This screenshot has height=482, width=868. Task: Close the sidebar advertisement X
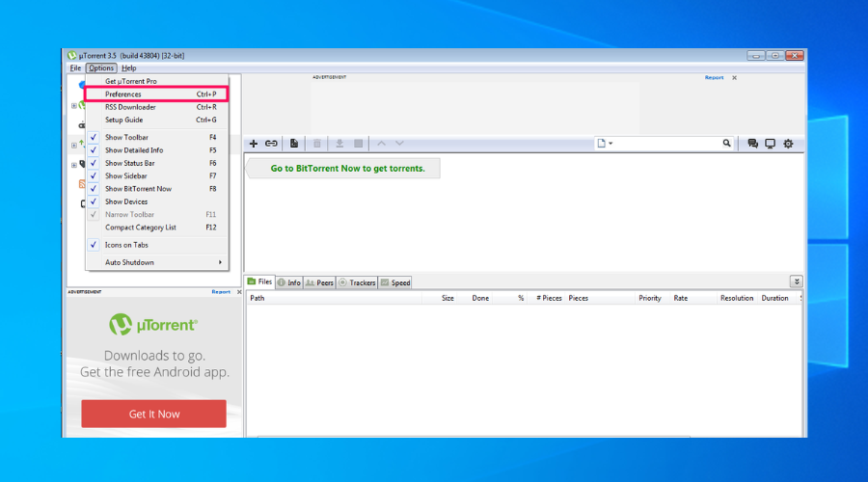point(239,292)
